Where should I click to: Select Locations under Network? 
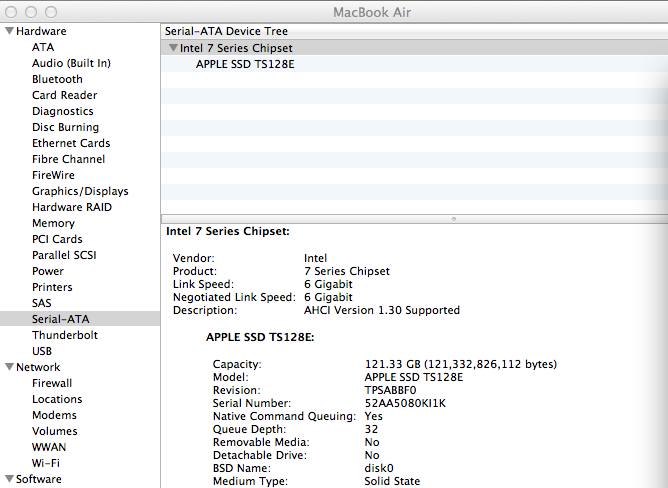(57, 399)
